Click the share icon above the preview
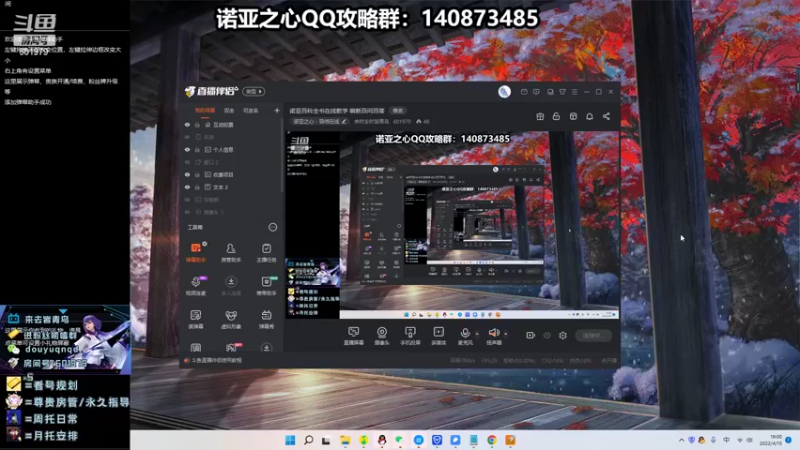This screenshot has width=800, height=450. point(606,116)
